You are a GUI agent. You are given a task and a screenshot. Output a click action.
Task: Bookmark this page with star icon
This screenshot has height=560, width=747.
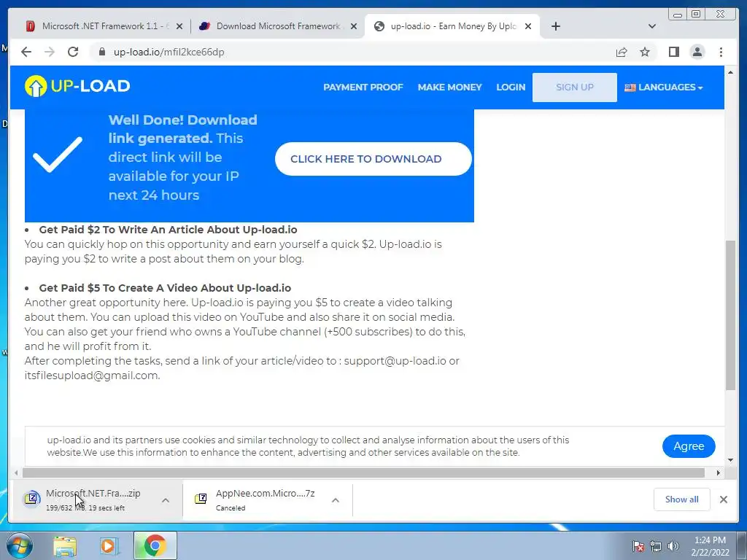pyautogui.click(x=645, y=52)
